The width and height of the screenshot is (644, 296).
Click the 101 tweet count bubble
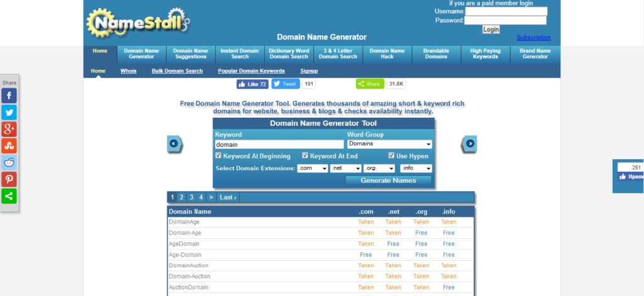tap(309, 84)
